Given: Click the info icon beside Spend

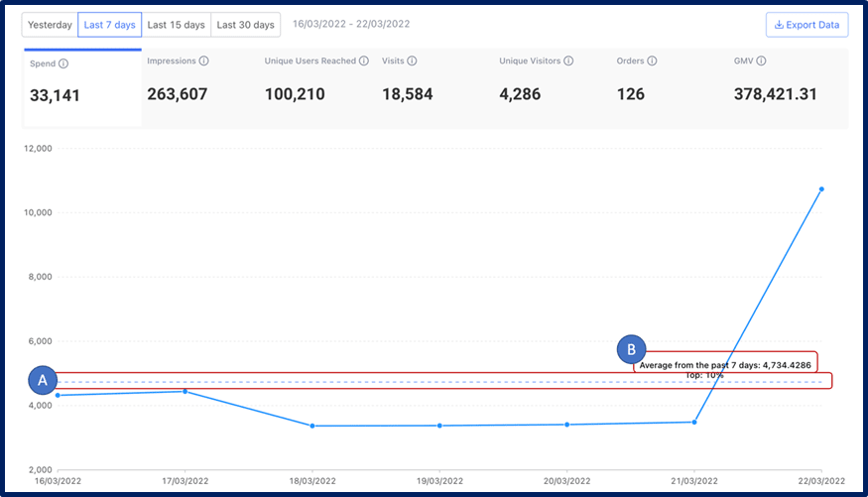Looking at the screenshot, I should pos(63,64).
